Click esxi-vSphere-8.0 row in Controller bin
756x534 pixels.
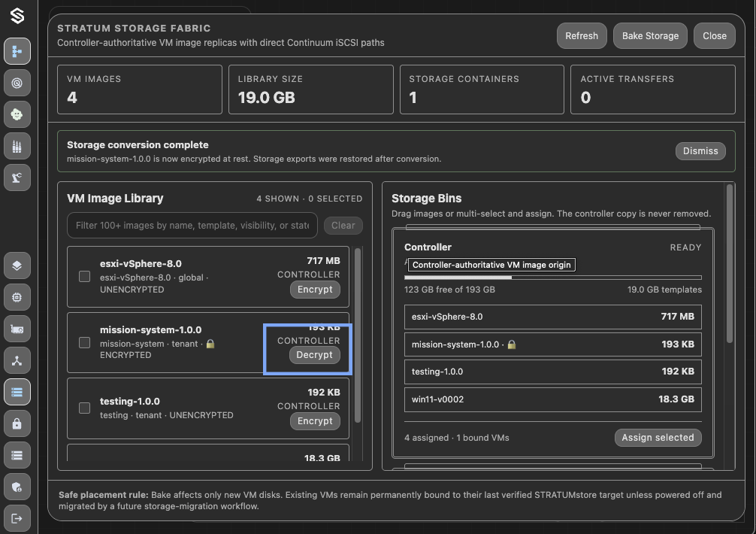[x=552, y=317]
